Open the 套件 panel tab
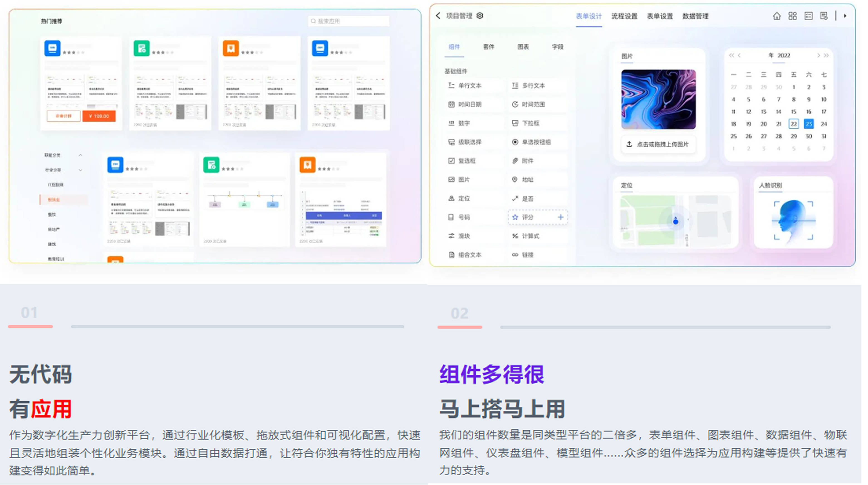Image resolution: width=868 pixels, height=485 pixels. [x=488, y=47]
